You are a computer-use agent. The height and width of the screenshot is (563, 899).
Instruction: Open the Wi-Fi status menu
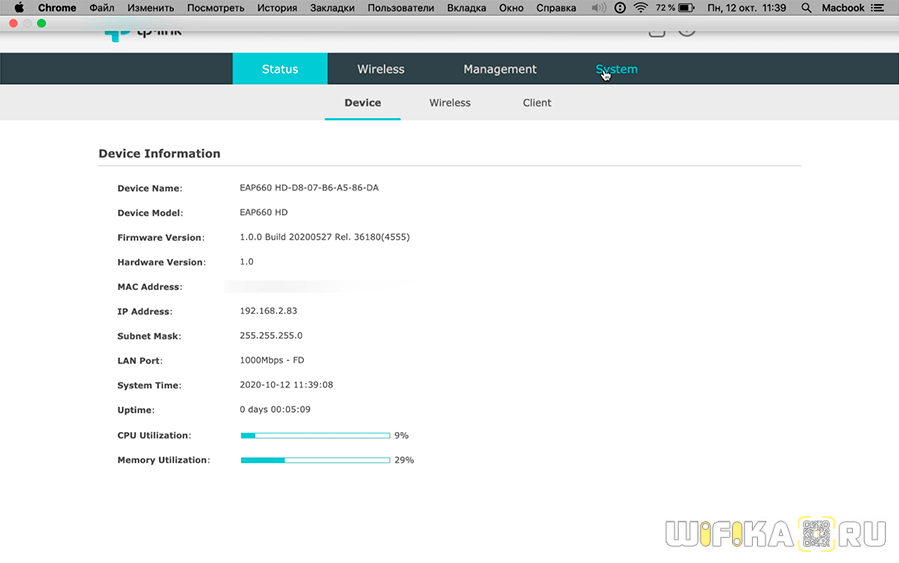click(x=641, y=8)
